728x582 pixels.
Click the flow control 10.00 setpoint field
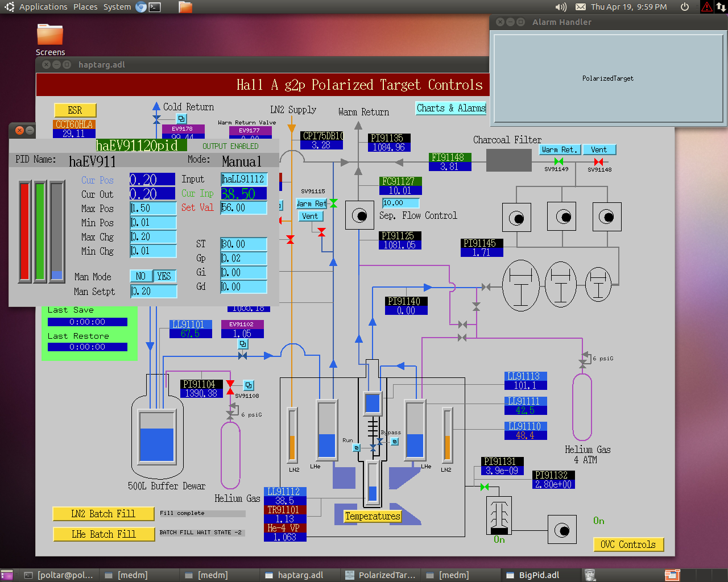[401, 203]
